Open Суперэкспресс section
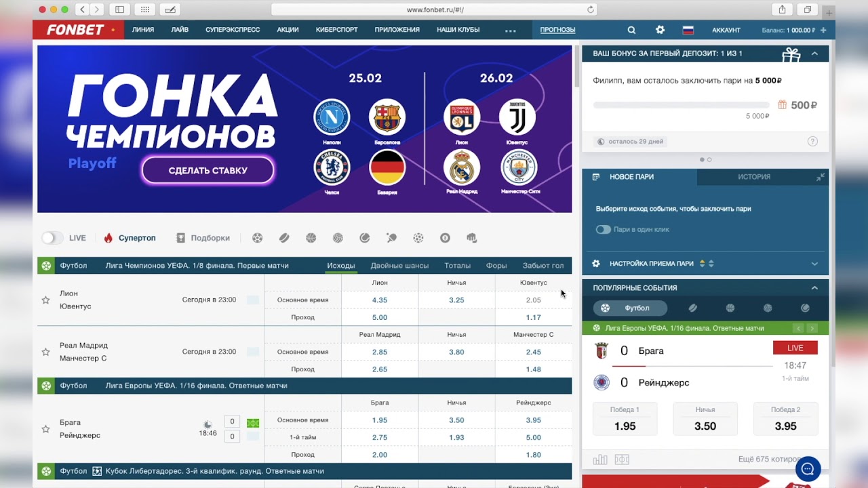This screenshot has height=488, width=868. [x=233, y=30]
